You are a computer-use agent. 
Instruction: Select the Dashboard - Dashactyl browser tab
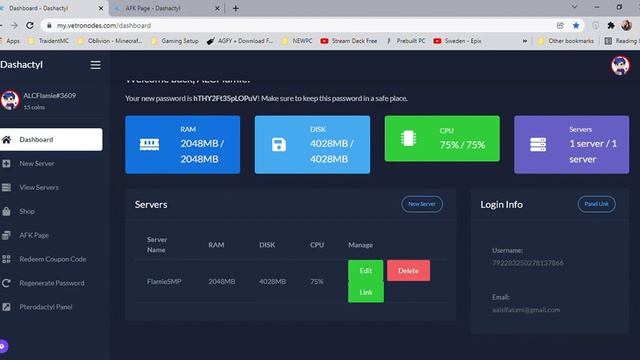tap(51, 8)
